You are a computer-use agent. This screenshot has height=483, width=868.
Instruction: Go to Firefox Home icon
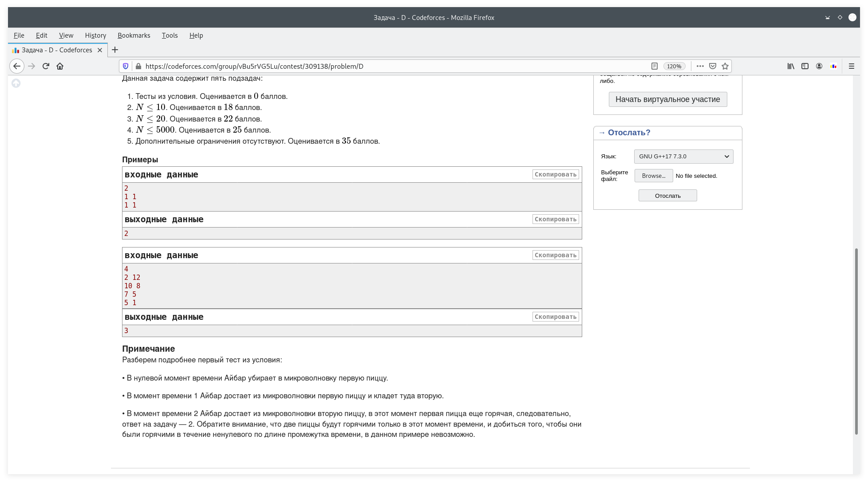[60, 66]
